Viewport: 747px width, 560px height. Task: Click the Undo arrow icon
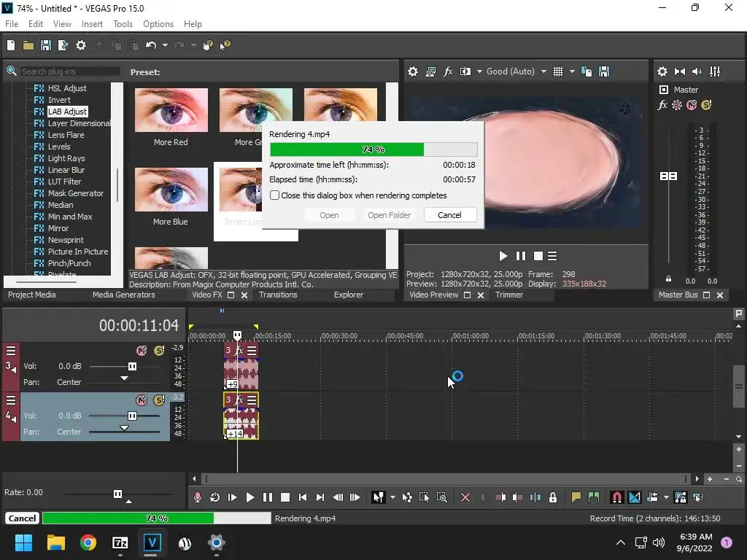coord(151,45)
